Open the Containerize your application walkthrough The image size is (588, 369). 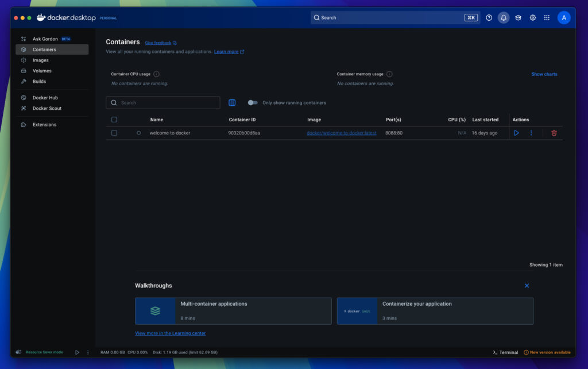[435, 311]
